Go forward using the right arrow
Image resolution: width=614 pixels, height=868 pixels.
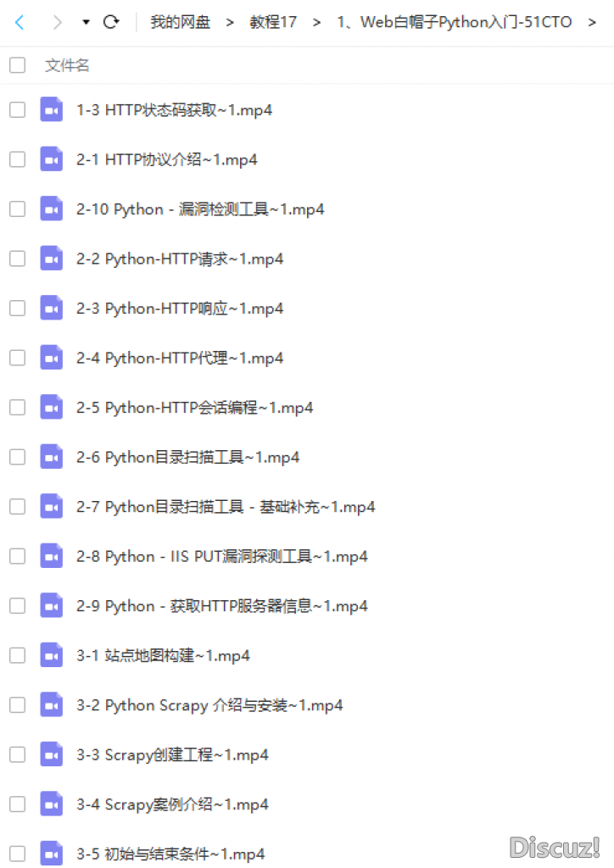tap(57, 22)
